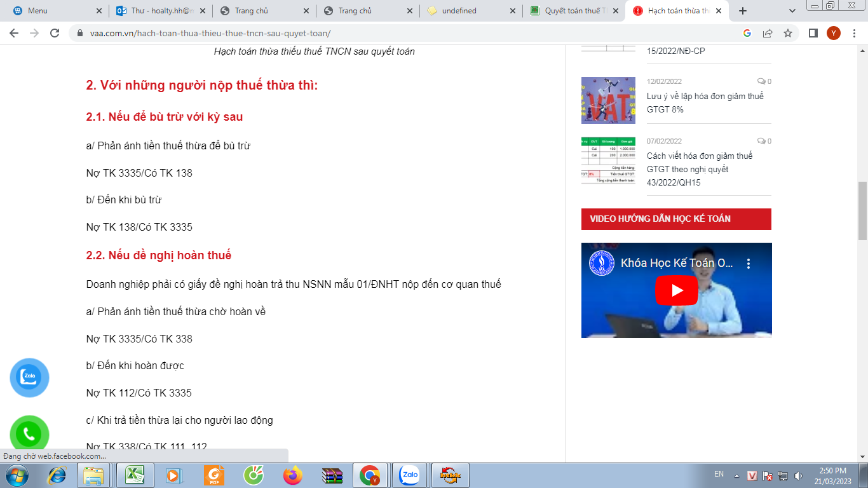Open the Chrome side panel icon

click(x=813, y=33)
